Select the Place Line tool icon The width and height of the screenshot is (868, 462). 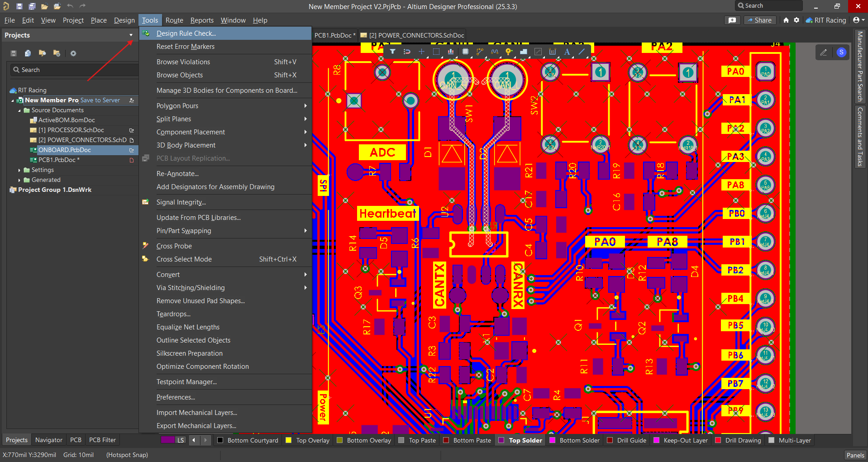tap(582, 52)
